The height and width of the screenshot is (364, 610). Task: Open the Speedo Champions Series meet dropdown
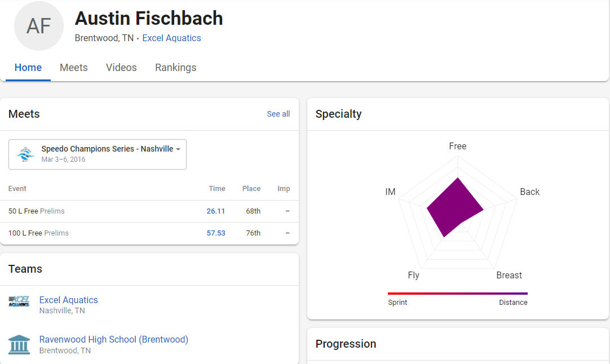coord(178,149)
